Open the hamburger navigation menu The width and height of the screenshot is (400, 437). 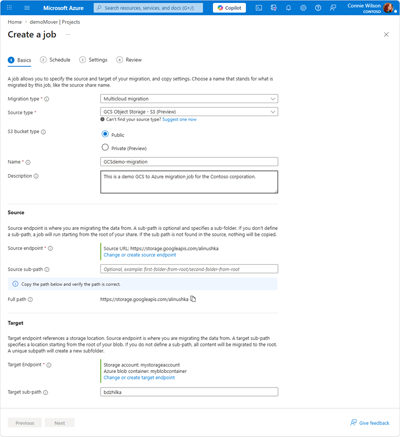[x=27, y=8]
